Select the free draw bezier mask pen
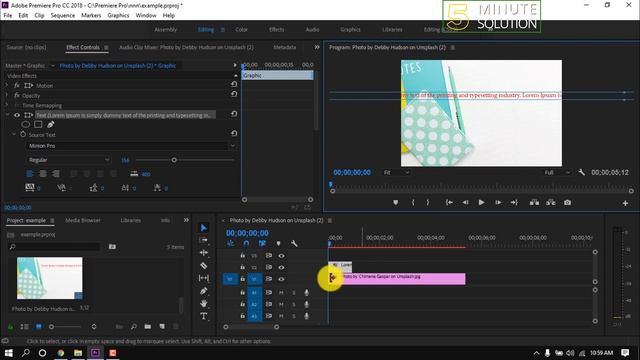Image resolution: width=640 pixels, height=360 pixels. point(51,124)
